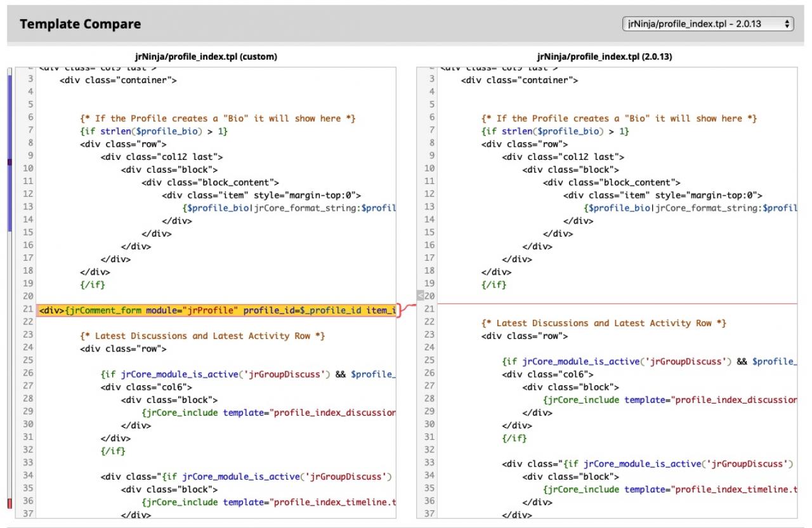Click the highlighted jrComment_form line in custom pane
Image resolution: width=812 pixels, height=528 pixels.
(217, 310)
